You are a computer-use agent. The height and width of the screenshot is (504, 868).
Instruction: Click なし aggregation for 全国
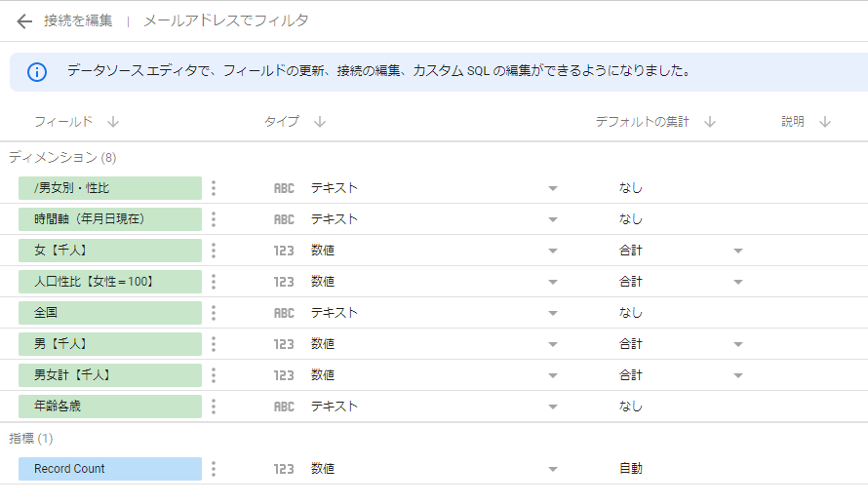[x=630, y=313]
